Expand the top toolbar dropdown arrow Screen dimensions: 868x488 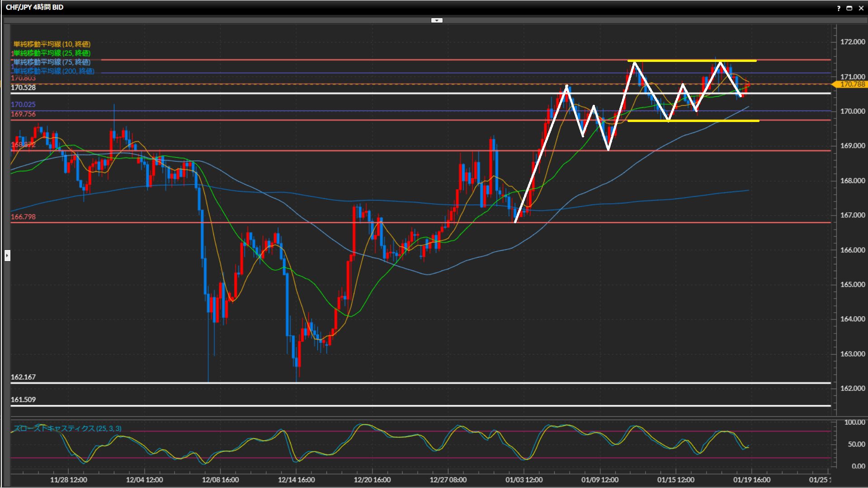[x=437, y=20]
